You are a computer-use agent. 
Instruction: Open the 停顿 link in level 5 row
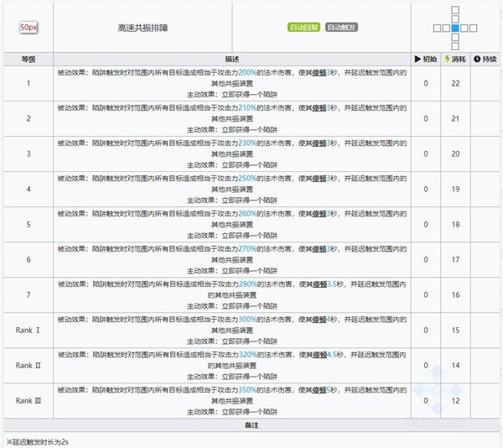(319, 214)
